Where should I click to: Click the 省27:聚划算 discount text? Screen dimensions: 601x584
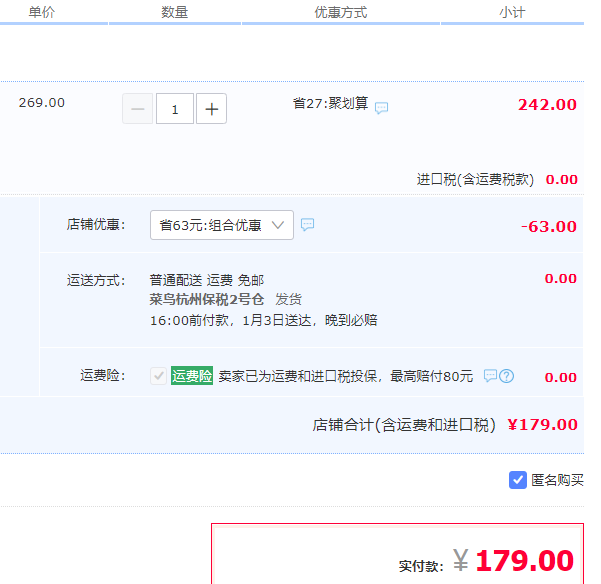click(x=330, y=103)
